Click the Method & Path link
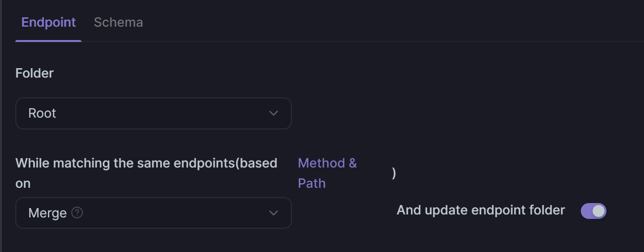Image resolution: width=644 pixels, height=252 pixels. click(327, 173)
